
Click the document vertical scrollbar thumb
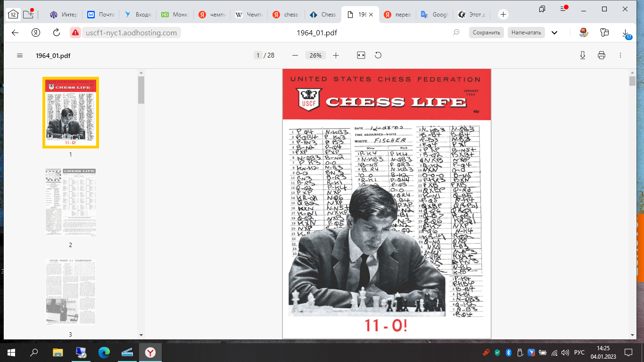[632, 81]
